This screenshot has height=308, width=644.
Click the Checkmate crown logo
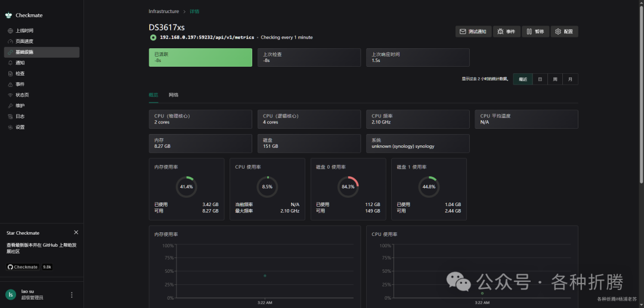[8, 15]
